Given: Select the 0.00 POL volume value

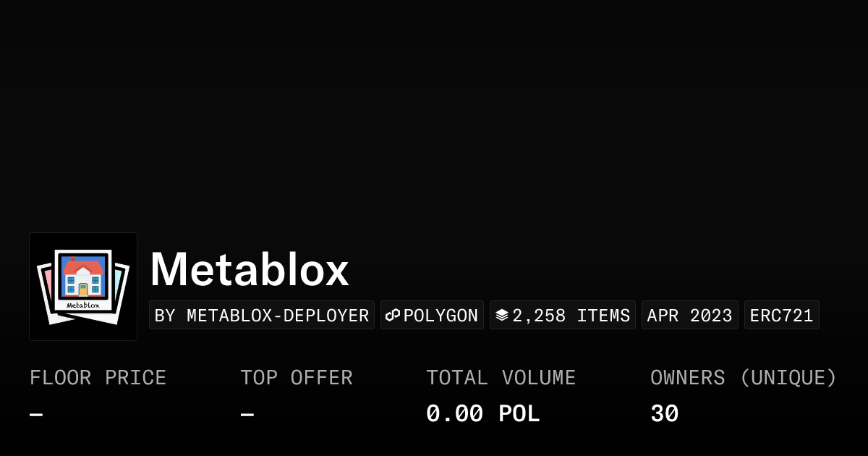Looking at the screenshot, I should pos(483,414).
